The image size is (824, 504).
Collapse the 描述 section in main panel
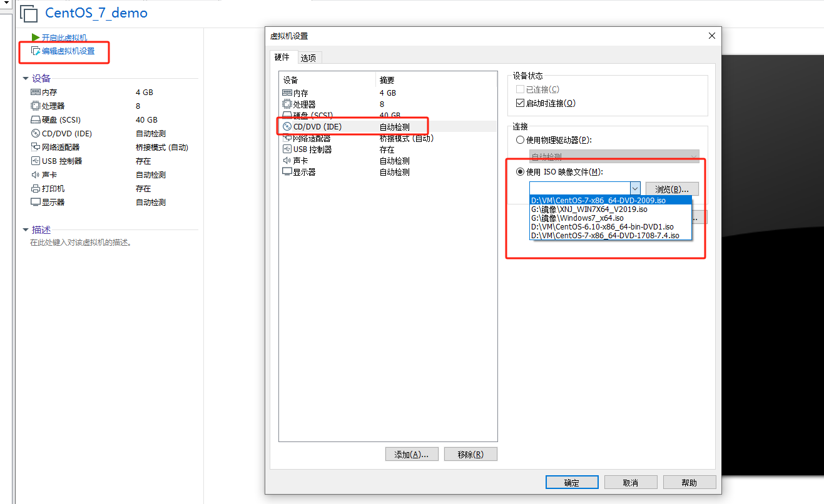pos(26,230)
